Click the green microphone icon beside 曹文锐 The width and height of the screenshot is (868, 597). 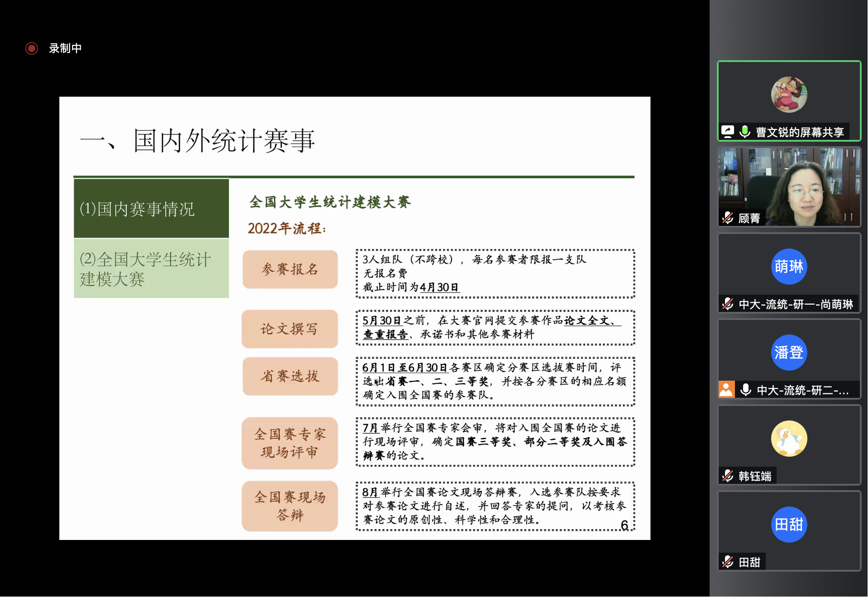pos(744,132)
